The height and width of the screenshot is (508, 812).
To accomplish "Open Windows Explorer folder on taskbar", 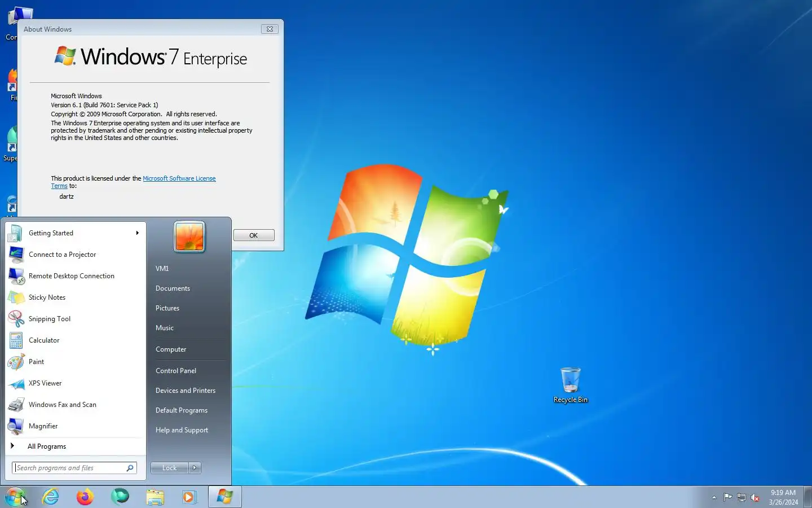I will click(x=155, y=497).
